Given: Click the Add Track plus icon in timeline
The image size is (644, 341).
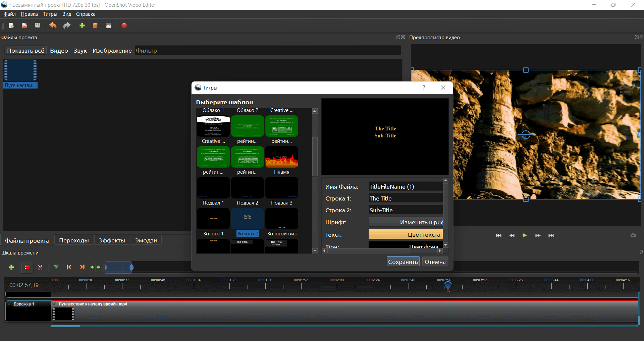Looking at the screenshot, I should pos(11,267).
